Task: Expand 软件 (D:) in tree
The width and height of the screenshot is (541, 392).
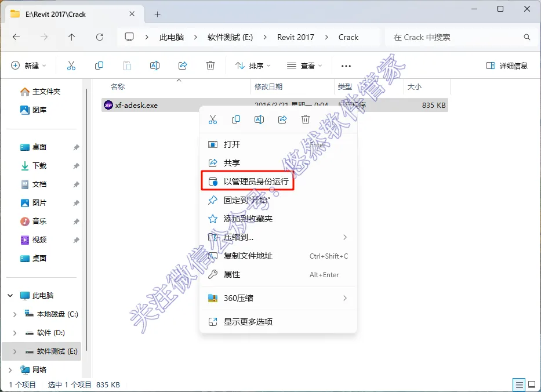Action: pos(14,333)
